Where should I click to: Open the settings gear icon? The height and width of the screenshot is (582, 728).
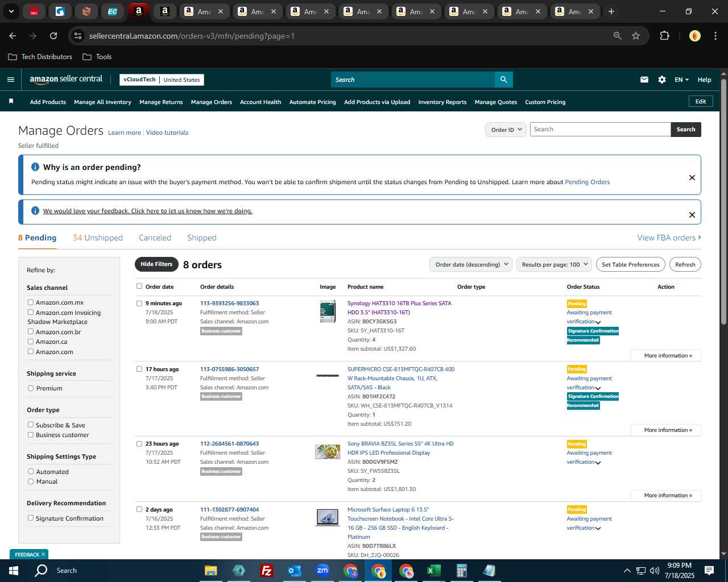point(662,80)
